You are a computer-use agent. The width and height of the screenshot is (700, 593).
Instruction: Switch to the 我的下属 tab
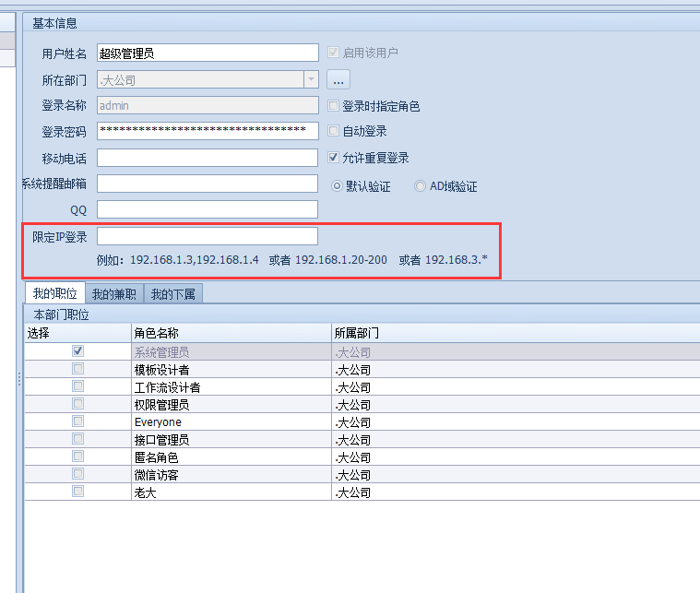[x=173, y=294]
